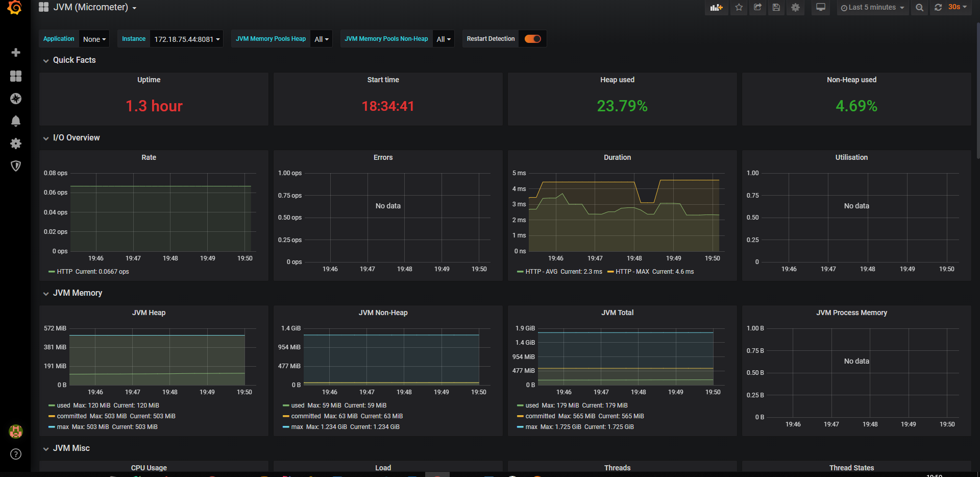
Task: Click the refresh dashboard icon
Action: click(938, 8)
